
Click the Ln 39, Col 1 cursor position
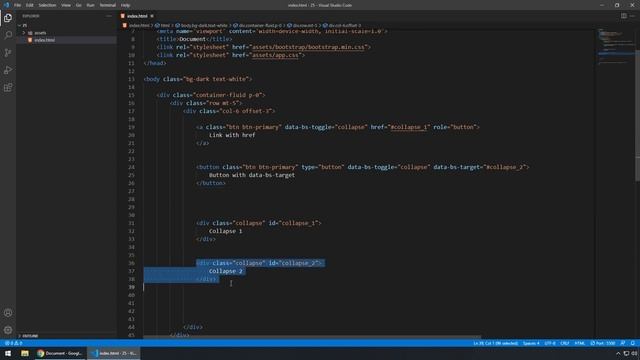[x=496, y=343]
